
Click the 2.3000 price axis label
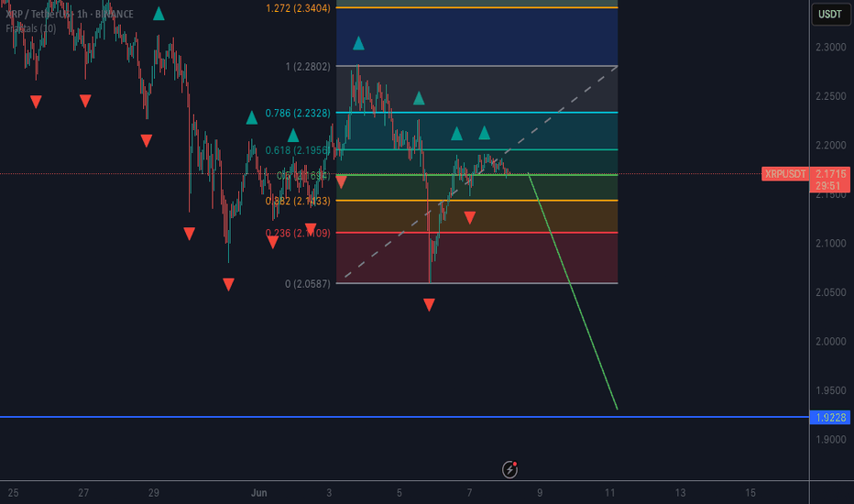click(830, 48)
